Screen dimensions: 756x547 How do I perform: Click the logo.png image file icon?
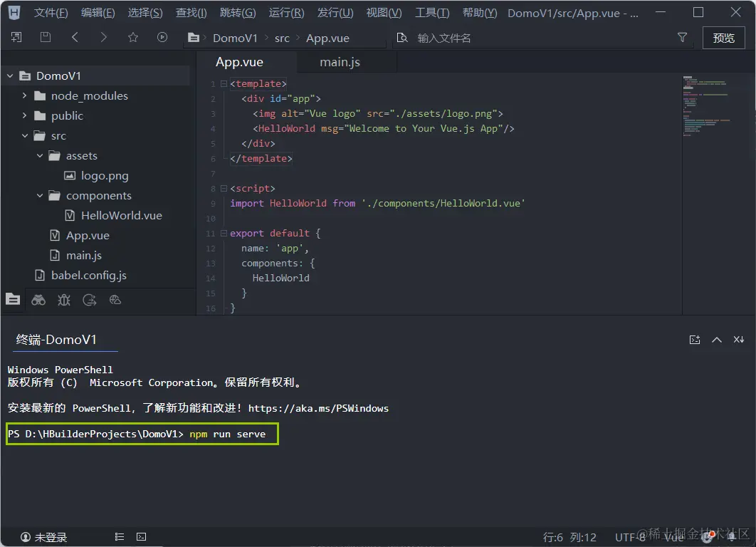(x=70, y=176)
